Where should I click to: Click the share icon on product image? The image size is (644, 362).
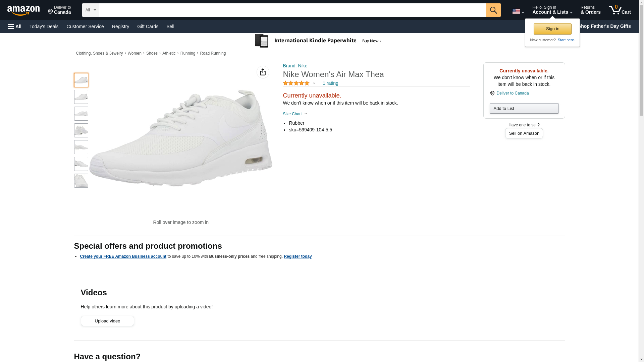263,72
